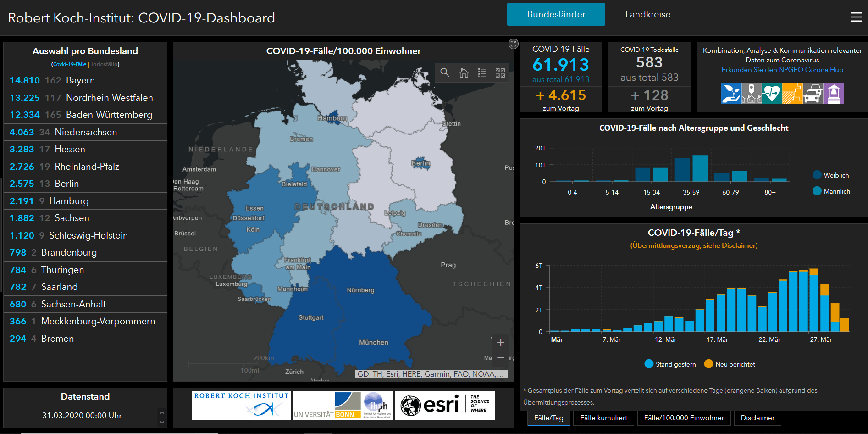Open the Robert Koch Institut logo
The height and width of the screenshot is (434, 868).
pyautogui.click(x=241, y=405)
